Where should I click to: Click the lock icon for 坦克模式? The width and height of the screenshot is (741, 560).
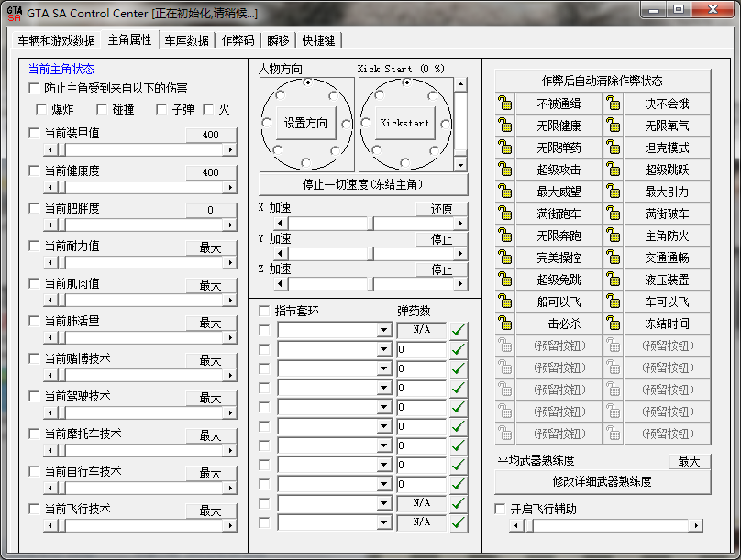[x=614, y=148]
